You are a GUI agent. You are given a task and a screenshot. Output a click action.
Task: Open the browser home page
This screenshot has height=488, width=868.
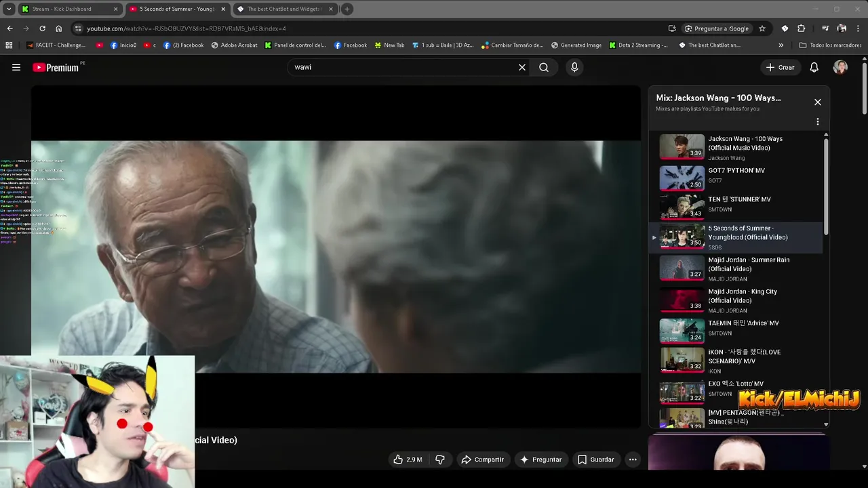[x=58, y=28]
